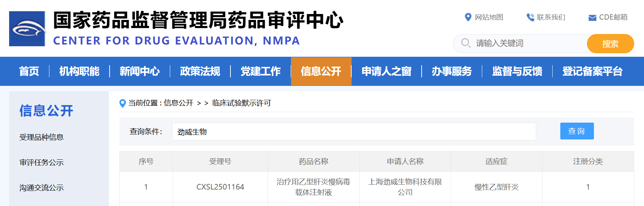This screenshot has width=644, height=206.
Task: Click drug name 治疗用乙型肝炎慢病毒载体注射液
Action: (x=313, y=187)
